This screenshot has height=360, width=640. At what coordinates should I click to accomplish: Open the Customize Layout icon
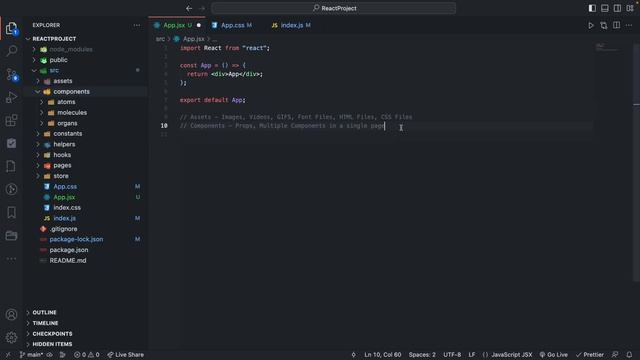(630, 8)
